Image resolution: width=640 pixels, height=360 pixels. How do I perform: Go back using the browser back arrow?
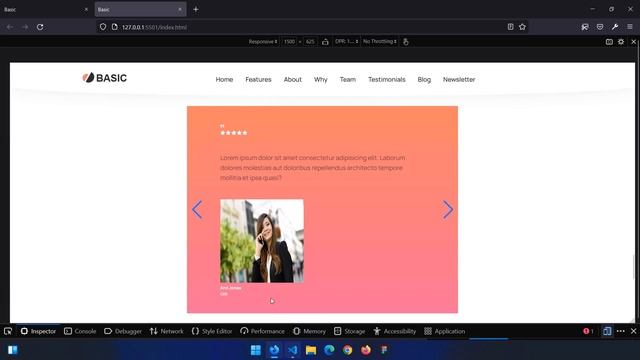point(10,27)
